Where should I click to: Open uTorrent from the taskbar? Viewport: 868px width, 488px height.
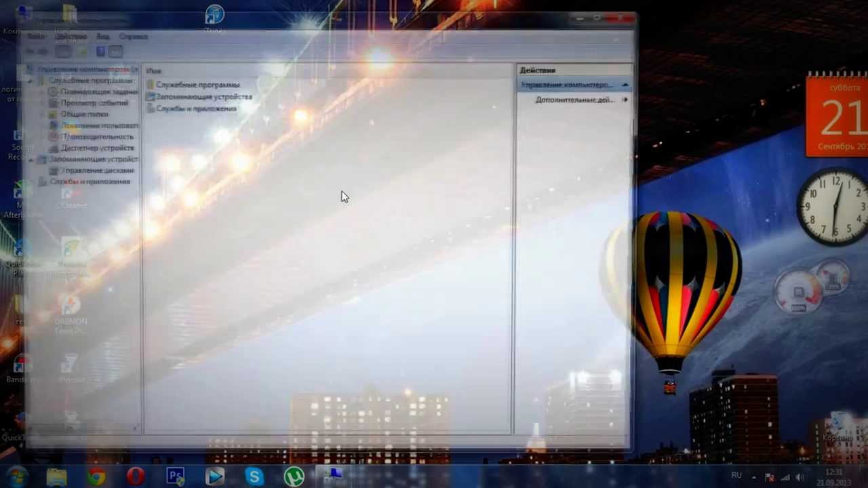click(x=294, y=476)
